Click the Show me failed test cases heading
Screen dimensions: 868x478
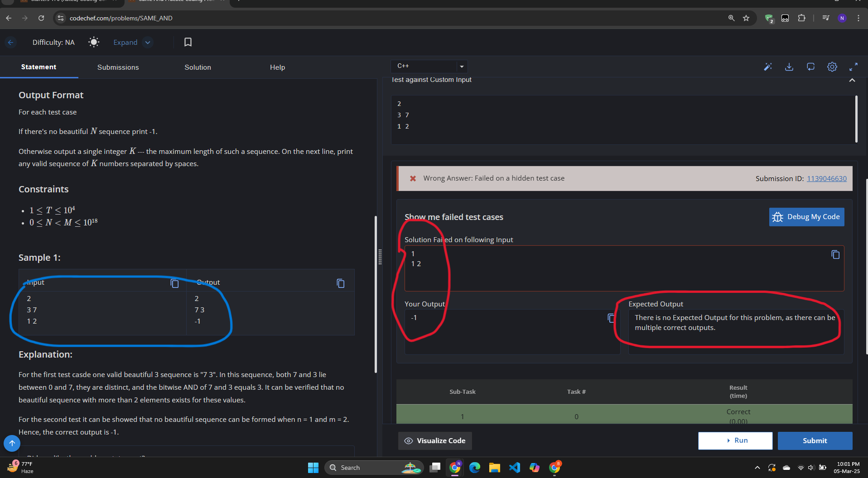point(453,217)
